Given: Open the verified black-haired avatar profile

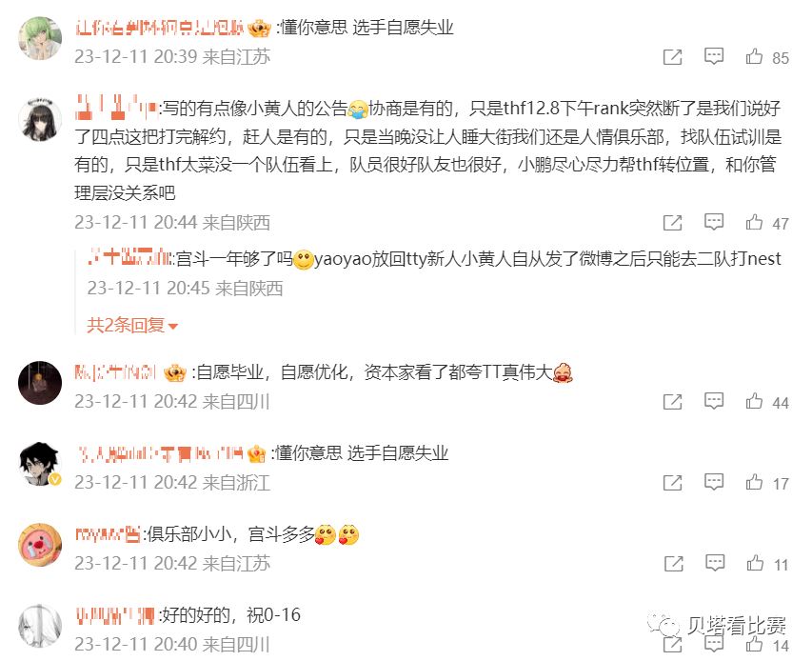Looking at the screenshot, I should (40, 464).
